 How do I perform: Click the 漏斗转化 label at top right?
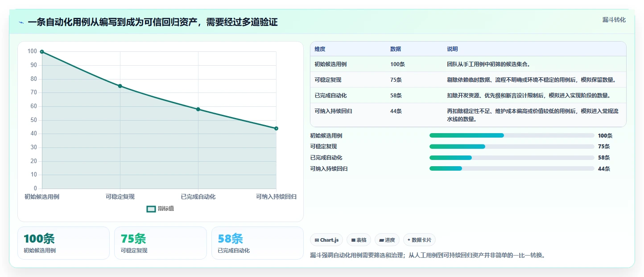click(614, 20)
